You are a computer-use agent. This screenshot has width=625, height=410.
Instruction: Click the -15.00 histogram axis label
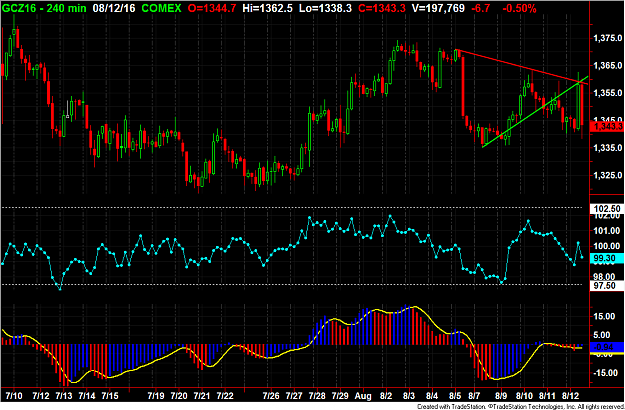pyautogui.click(x=607, y=373)
